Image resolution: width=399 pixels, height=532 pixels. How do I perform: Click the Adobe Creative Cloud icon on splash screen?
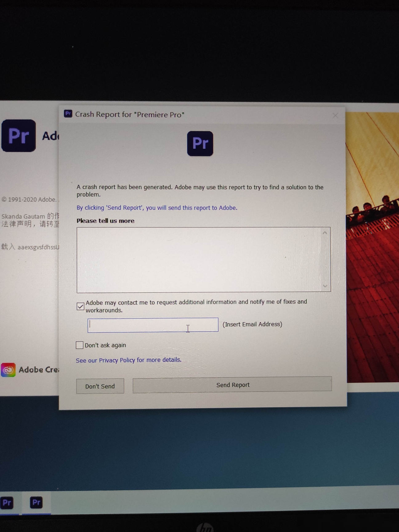click(8, 370)
